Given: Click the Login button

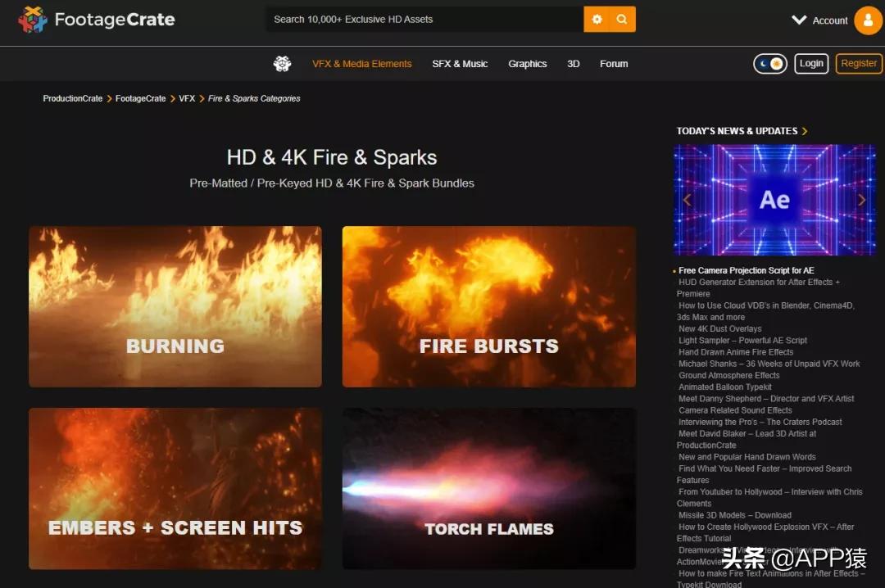Looking at the screenshot, I should coord(811,64).
